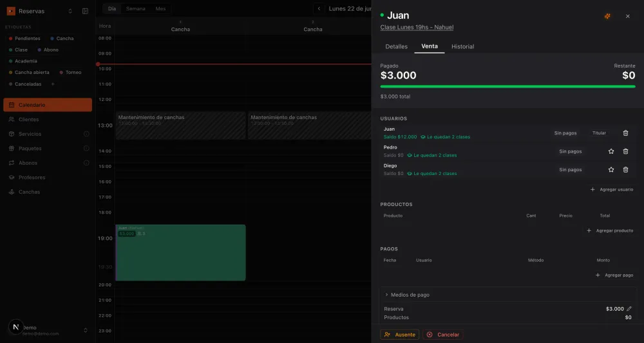Go to previous day arrow
Image resolution: width=644 pixels, height=343 pixels.
(319, 8)
